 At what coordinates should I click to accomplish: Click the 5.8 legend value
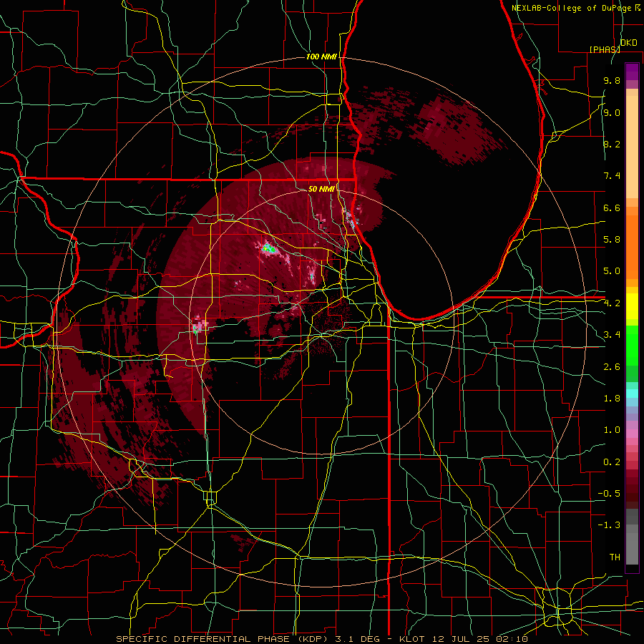612,240
